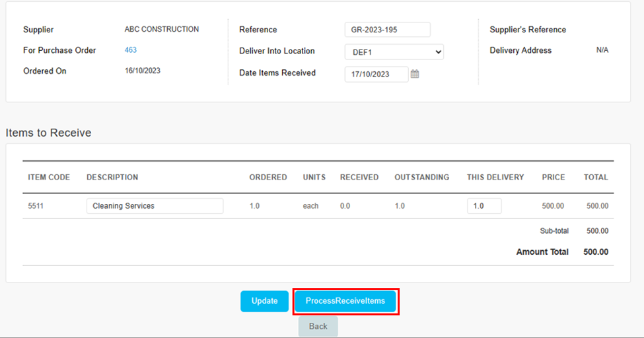Click the Amount Total value 500.00
The image size is (644, 338).
(x=596, y=252)
